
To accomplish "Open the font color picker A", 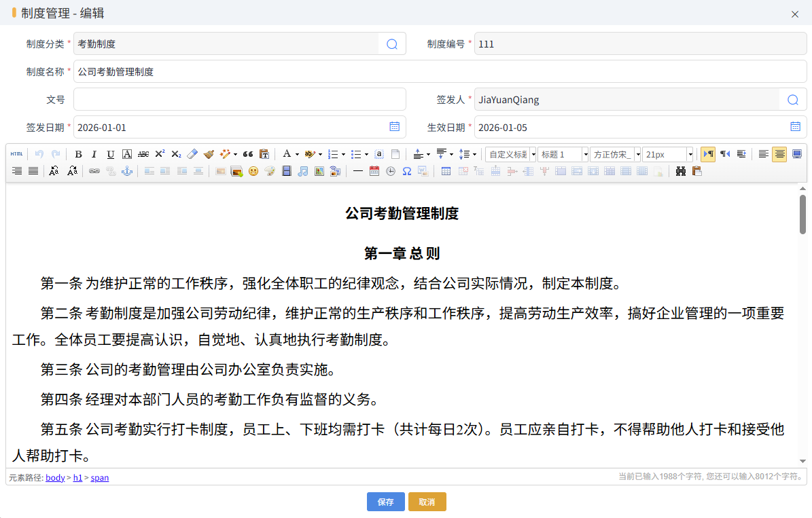I will click(x=286, y=154).
